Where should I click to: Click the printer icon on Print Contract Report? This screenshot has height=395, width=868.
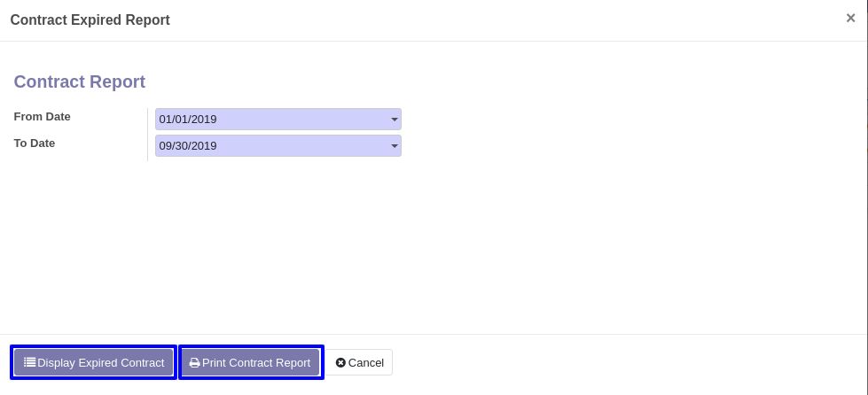pyautogui.click(x=194, y=363)
